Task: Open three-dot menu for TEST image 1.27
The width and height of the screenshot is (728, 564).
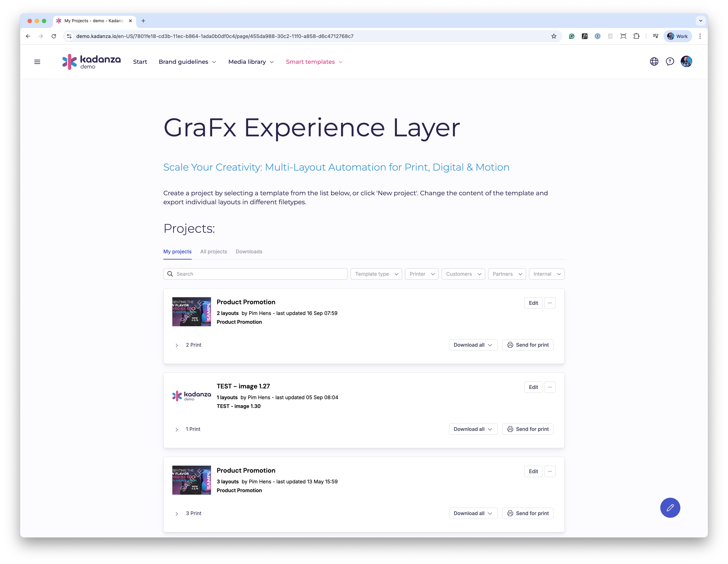Action: tap(550, 387)
